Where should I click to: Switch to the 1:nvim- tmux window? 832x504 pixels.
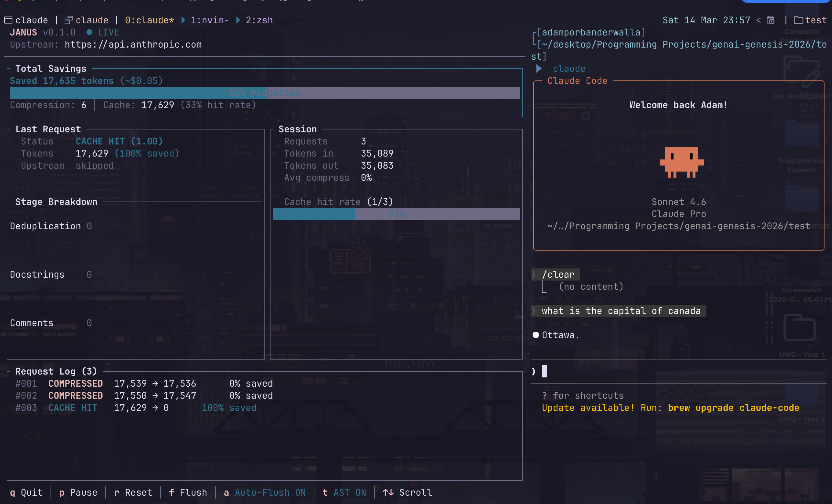pos(209,20)
